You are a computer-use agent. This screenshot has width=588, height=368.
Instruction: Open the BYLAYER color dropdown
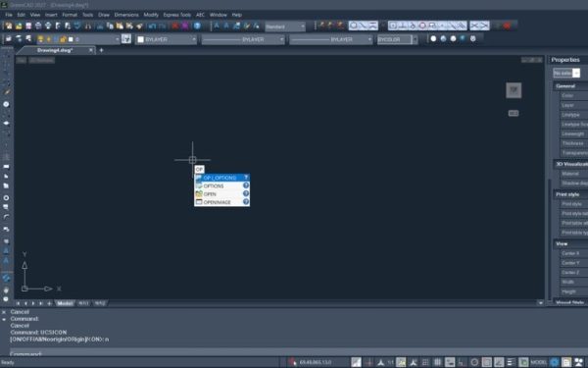click(194, 39)
